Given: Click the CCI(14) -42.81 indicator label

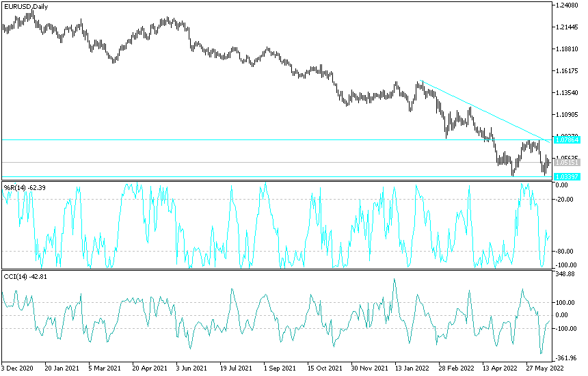Looking at the screenshot, I should 25,277.
